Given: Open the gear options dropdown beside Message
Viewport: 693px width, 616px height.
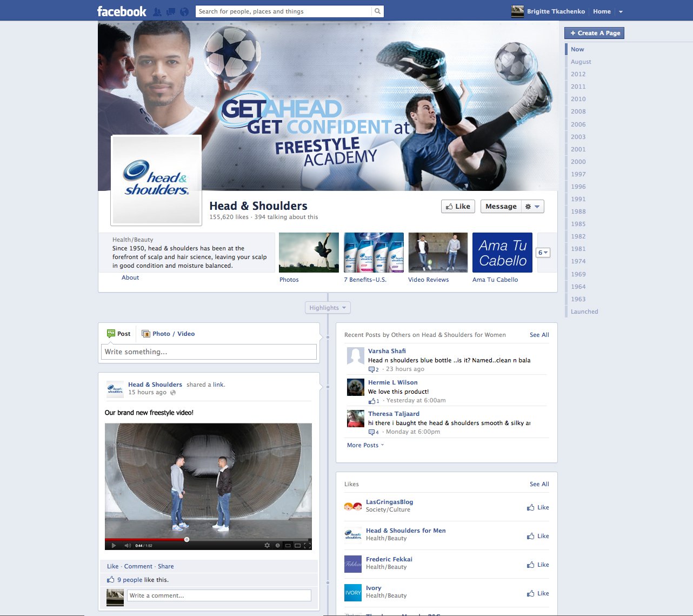Looking at the screenshot, I should 533,207.
